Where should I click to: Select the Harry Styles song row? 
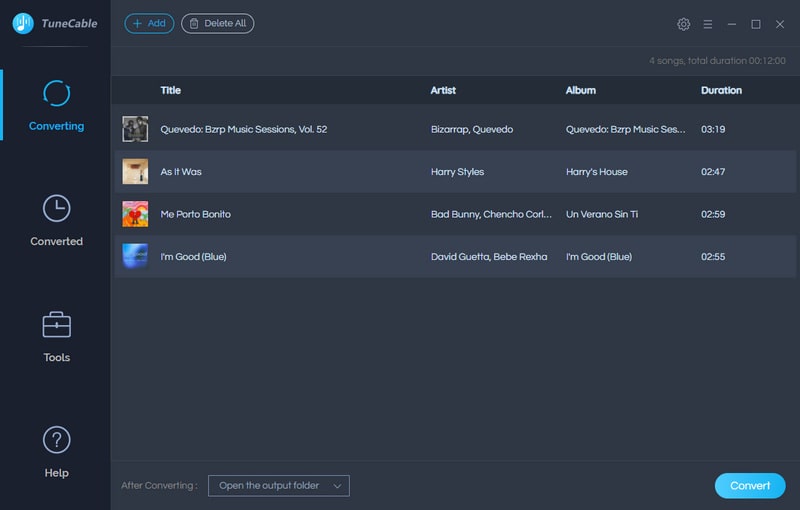point(457,172)
